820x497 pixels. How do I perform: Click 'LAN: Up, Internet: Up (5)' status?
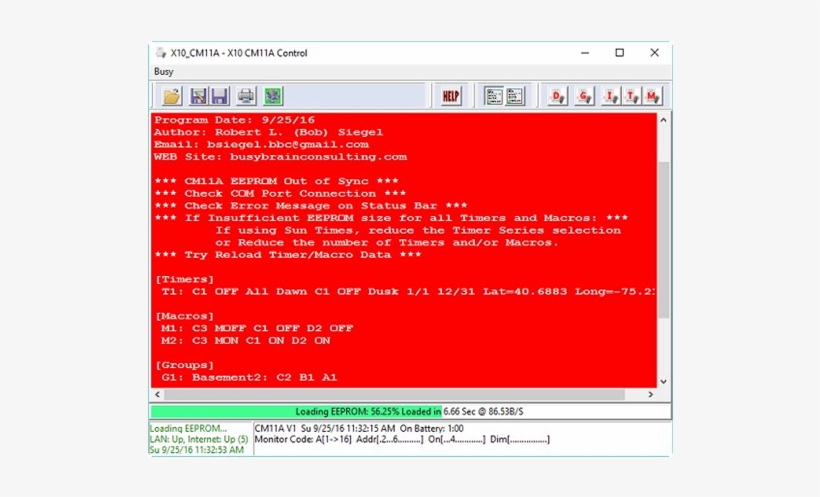[199, 439]
